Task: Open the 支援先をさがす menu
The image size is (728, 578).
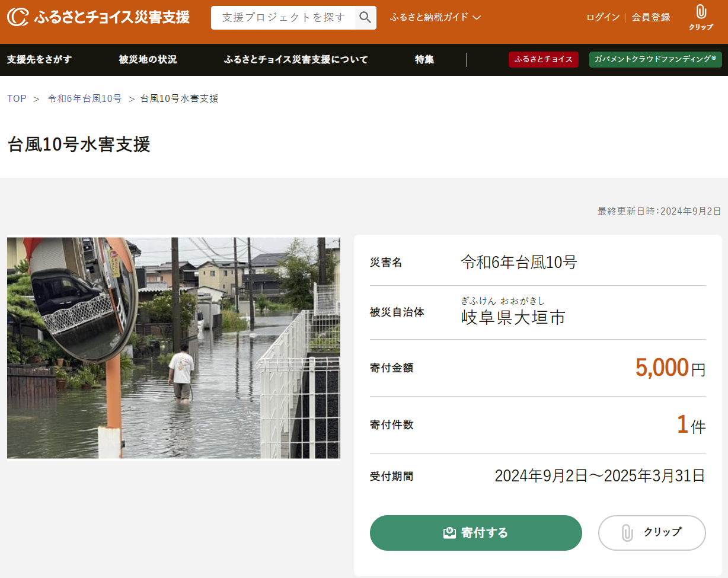Action: (x=39, y=59)
